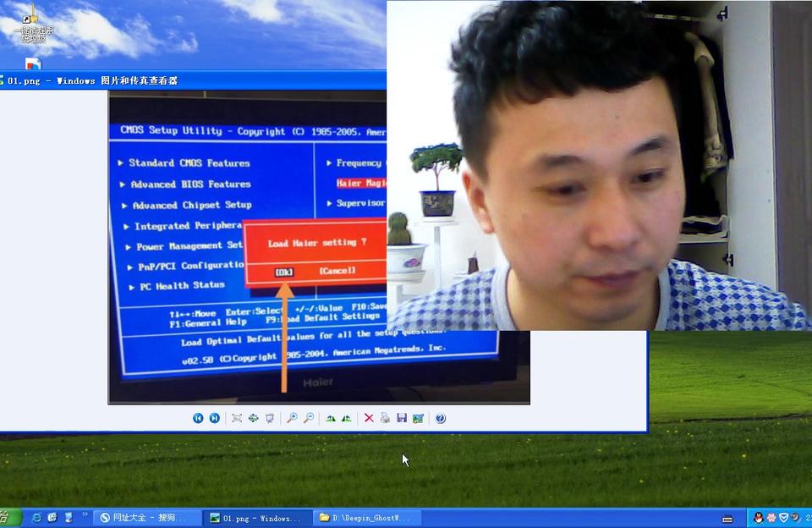Zoom in with the magnifier plus icon
Image resolution: width=812 pixels, height=528 pixels.
coord(292,418)
